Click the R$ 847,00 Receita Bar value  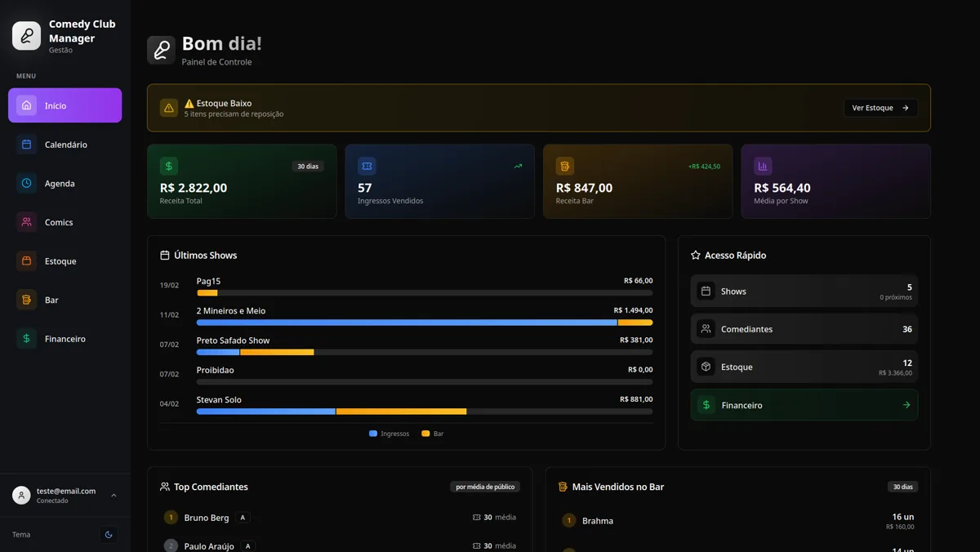[x=584, y=188]
